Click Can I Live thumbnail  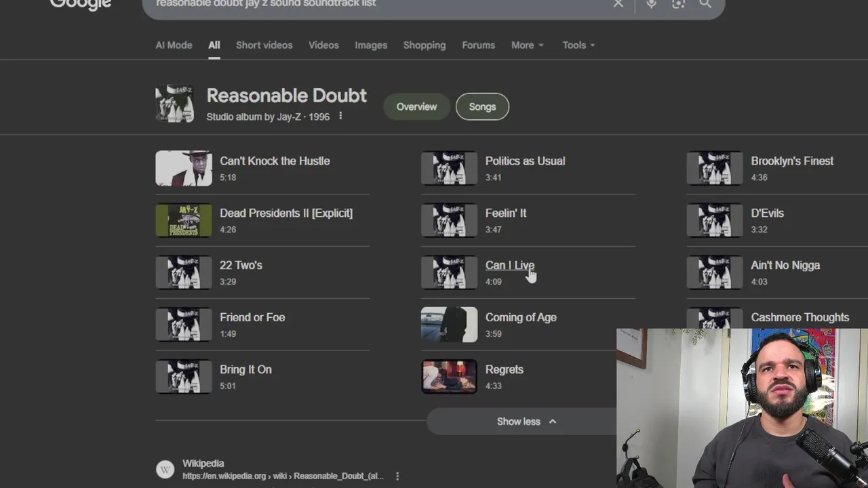[449, 272]
